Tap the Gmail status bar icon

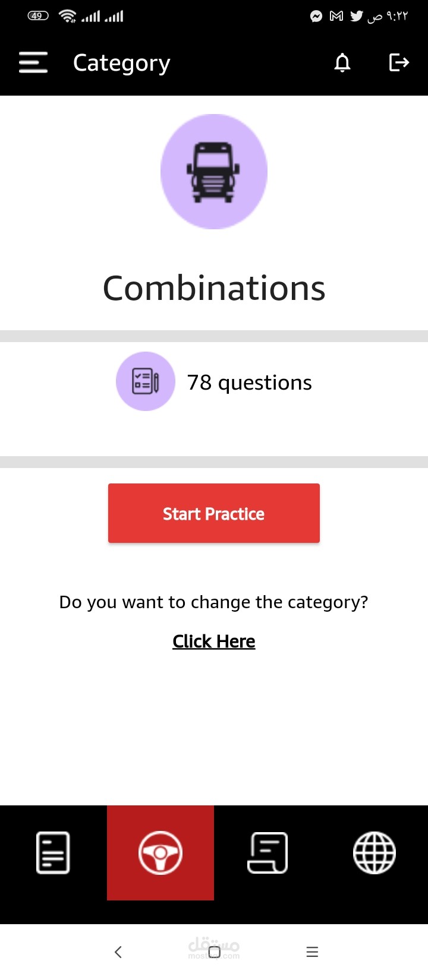336,17
